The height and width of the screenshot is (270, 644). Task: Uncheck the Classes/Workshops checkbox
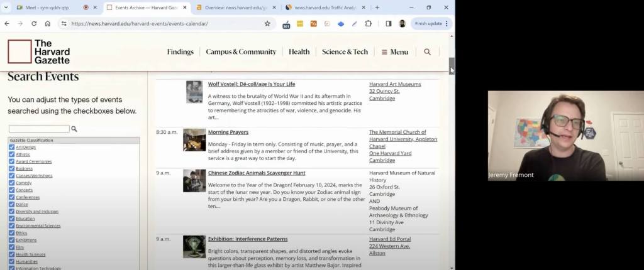pos(11,176)
